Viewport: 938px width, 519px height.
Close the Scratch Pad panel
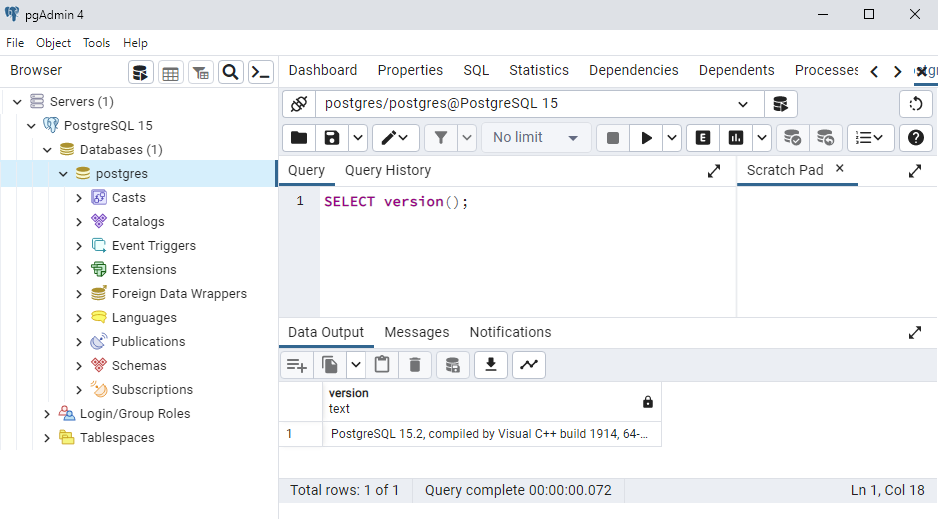pyautogui.click(x=840, y=169)
